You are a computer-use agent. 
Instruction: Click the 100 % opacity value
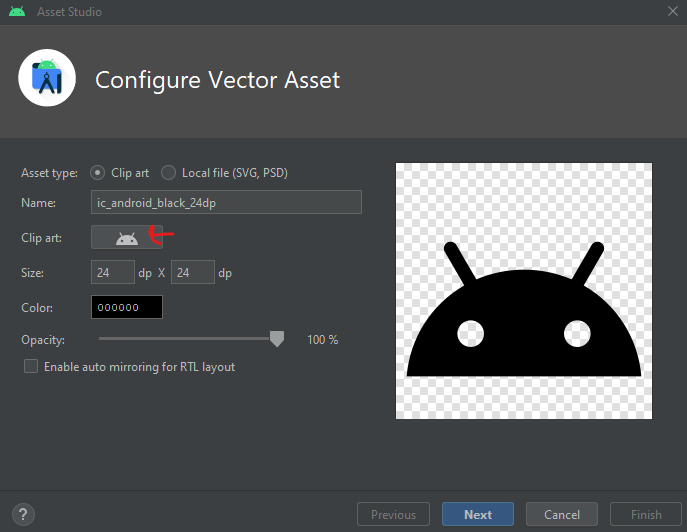[322, 340]
